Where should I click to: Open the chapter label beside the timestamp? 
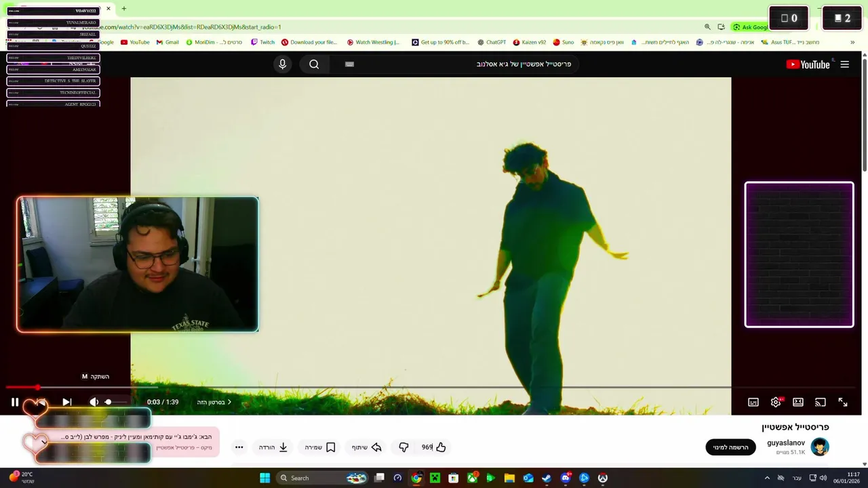[214, 402]
